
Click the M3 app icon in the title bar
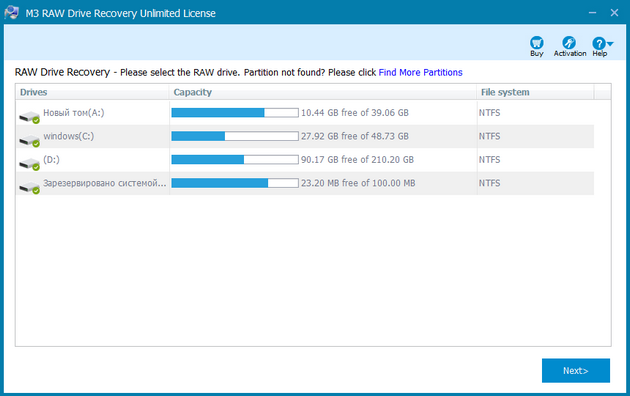point(11,12)
